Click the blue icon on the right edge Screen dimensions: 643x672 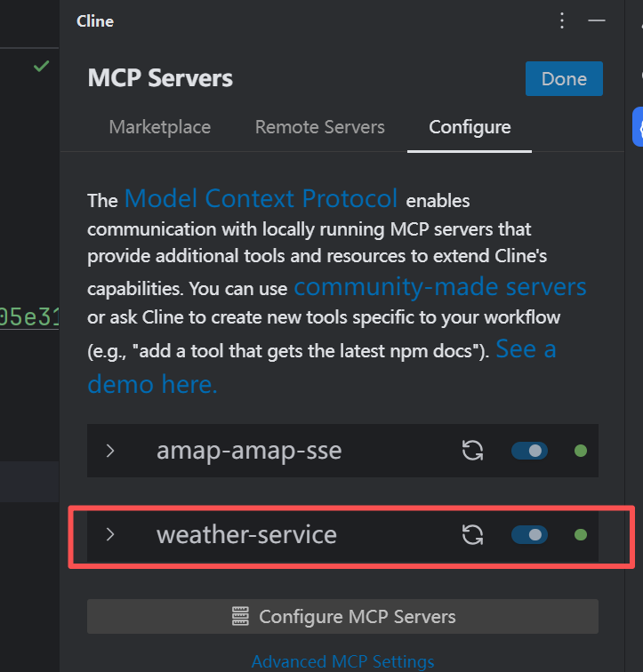point(638,127)
